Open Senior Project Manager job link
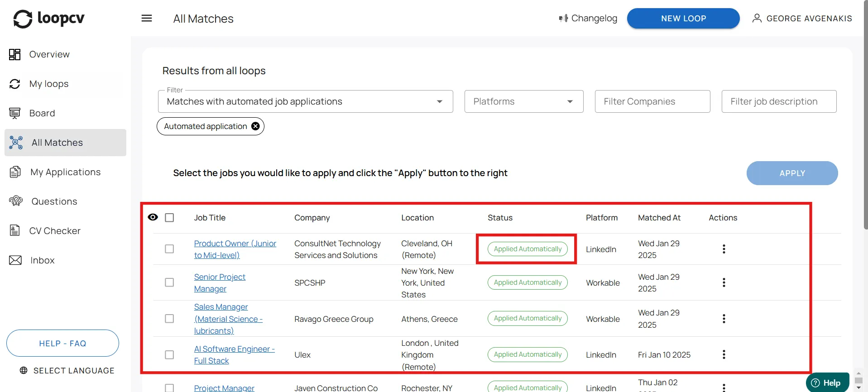868x392 pixels. pos(220,283)
